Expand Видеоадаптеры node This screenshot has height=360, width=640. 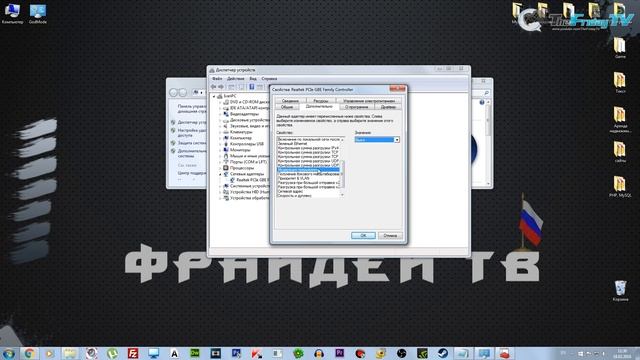tap(220, 114)
